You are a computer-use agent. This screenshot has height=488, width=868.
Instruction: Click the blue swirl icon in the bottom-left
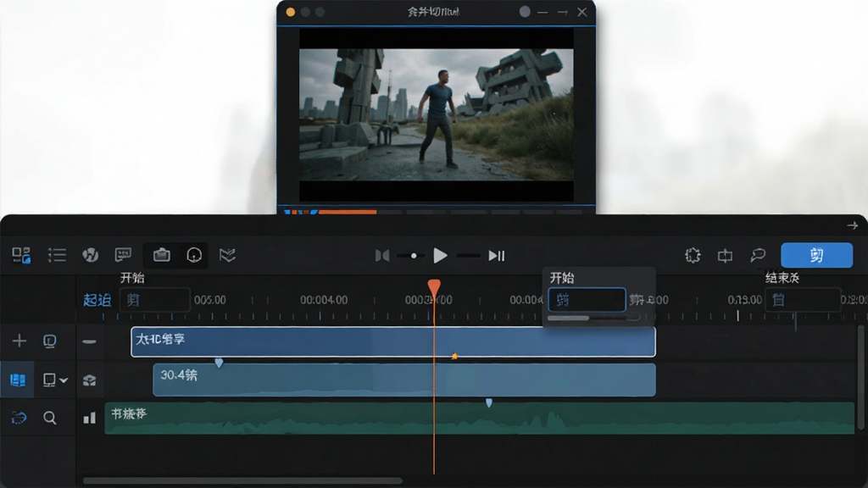19,418
